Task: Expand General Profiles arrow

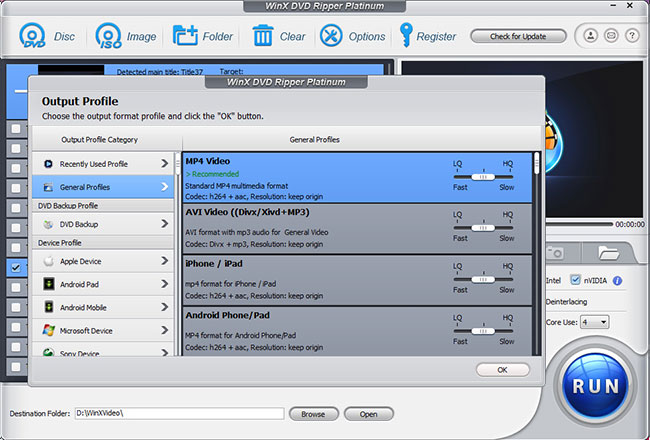Action: (165, 187)
